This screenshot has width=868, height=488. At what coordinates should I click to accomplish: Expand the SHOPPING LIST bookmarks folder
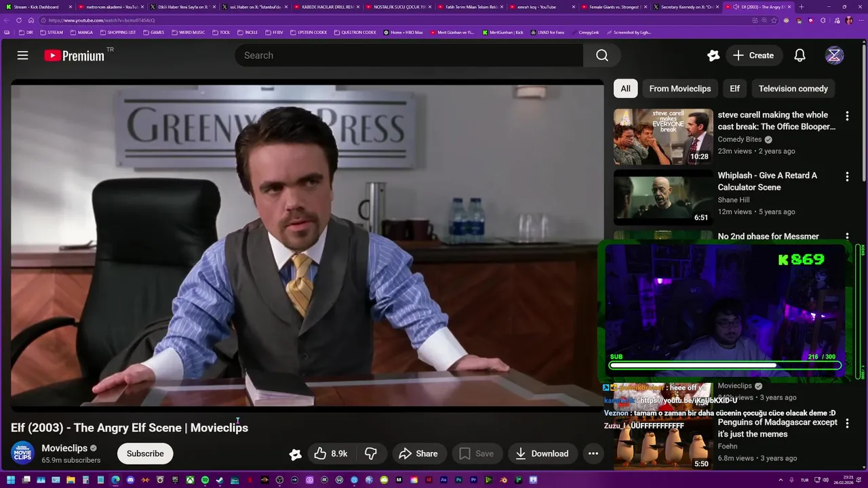coord(117,33)
